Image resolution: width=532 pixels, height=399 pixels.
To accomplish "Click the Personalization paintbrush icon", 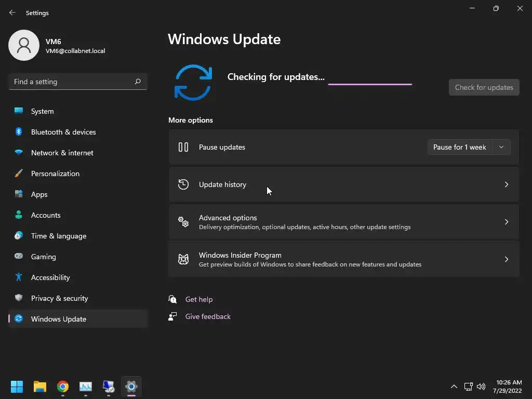I will 19,174.
